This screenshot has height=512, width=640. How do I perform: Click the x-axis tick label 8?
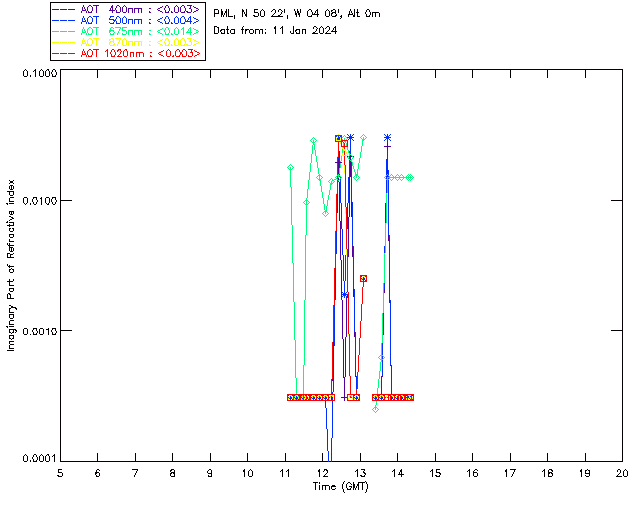click(x=173, y=473)
